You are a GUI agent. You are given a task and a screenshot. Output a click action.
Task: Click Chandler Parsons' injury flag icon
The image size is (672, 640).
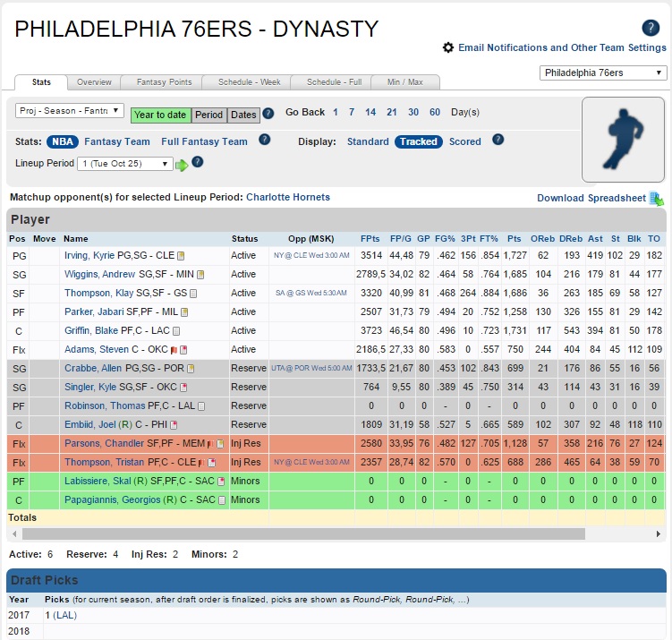(x=210, y=444)
